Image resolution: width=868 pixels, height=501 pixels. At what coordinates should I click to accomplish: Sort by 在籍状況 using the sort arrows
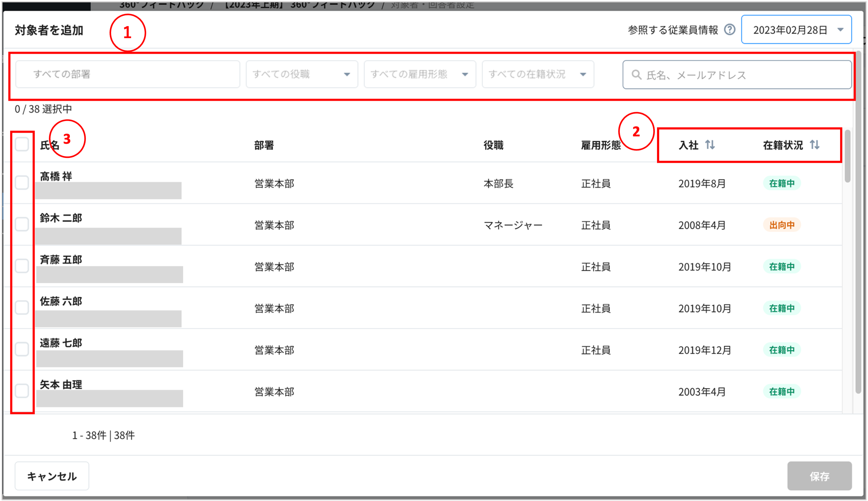pos(815,145)
